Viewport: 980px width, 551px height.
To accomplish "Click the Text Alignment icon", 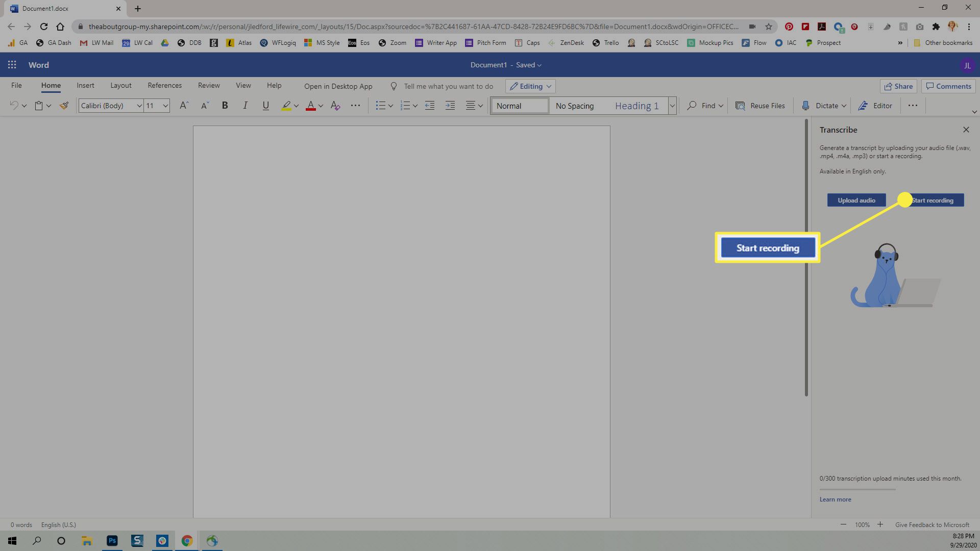I will 473,106.
